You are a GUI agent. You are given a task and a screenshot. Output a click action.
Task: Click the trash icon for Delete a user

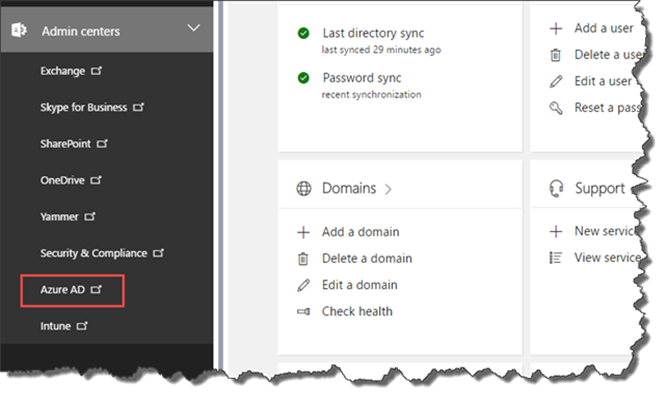[556, 55]
